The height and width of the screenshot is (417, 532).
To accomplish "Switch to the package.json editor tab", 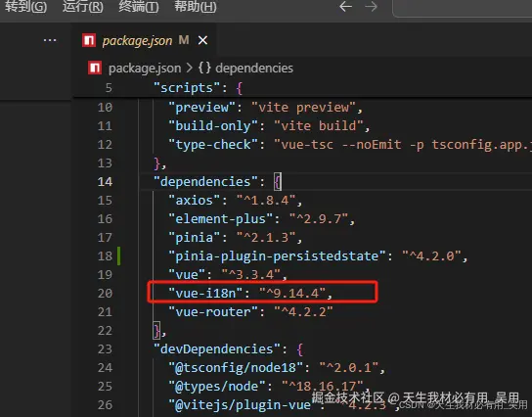I will (144, 40).
